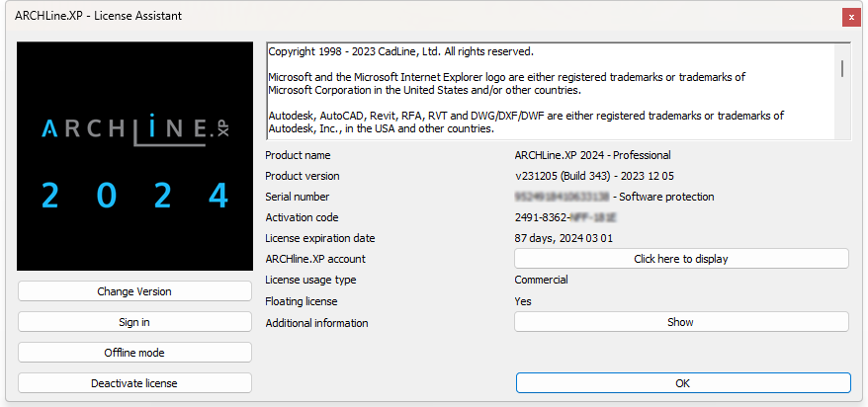Click the Autodesk trademark paragraph
Image resolution: width=868 pixels, height=407 pixels.
[x=526, y=122]
